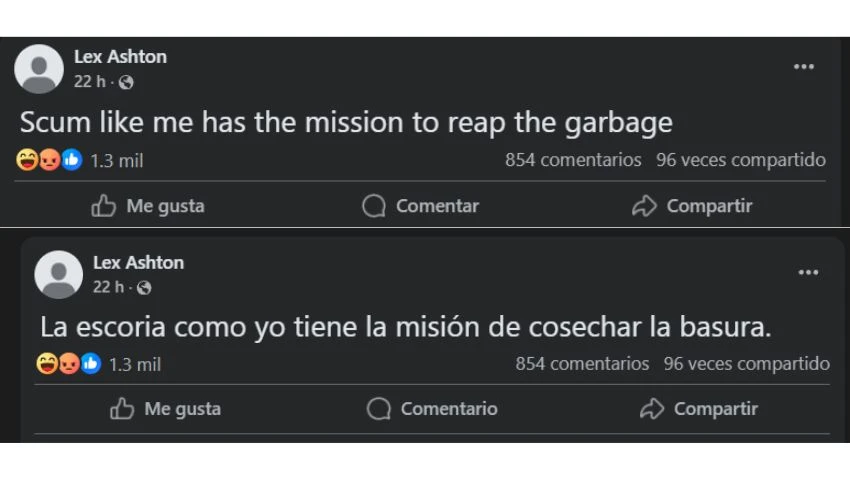Click the 1.3 mil reaction count on the first post

[x=117, y=161]
